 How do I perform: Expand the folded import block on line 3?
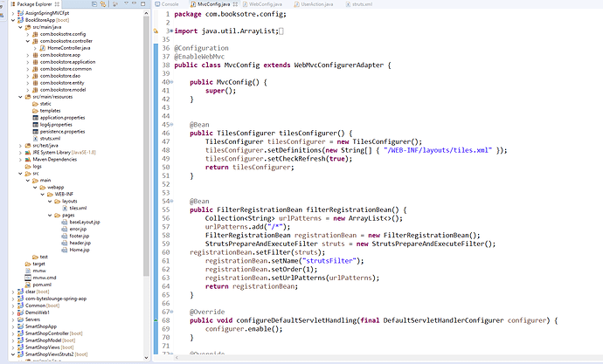(x=170, y=31)
